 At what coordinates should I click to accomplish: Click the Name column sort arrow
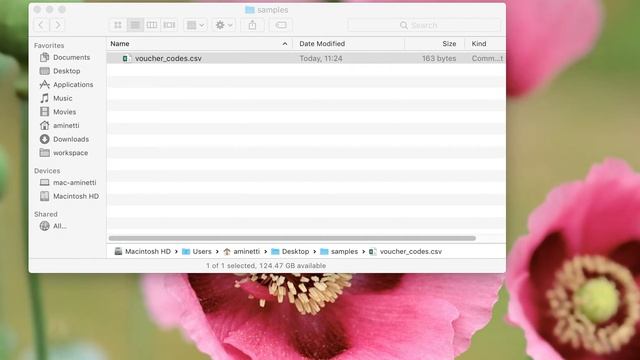[x=285, y=44]
